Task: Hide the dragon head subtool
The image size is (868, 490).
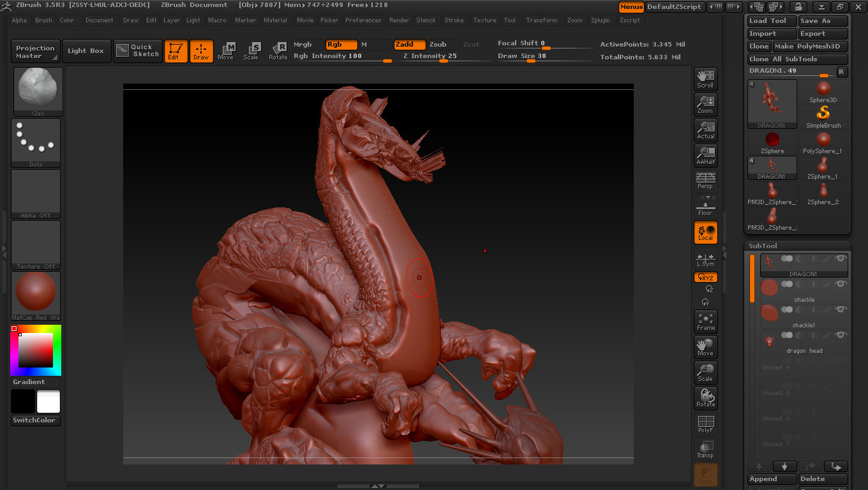Action: pyautogui.click(x=841, y=335)
